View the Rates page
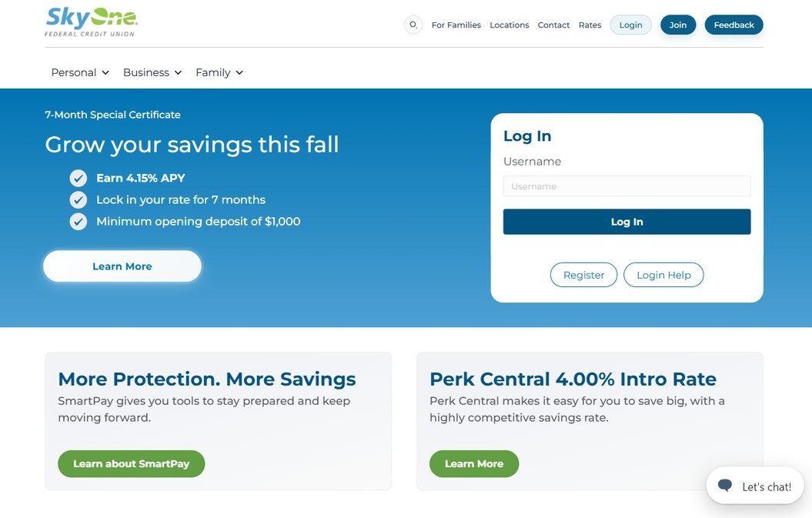Viewport: 812px width, 518px height. 590,25
